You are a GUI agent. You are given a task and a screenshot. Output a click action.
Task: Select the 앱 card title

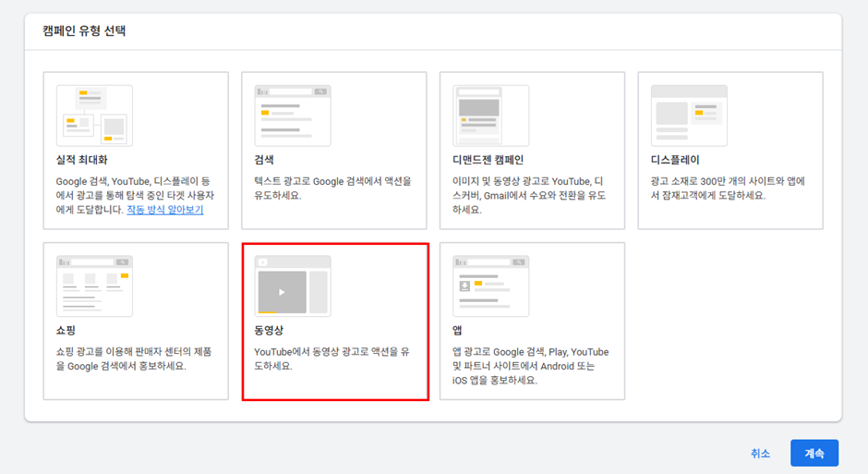pos(457,331)
